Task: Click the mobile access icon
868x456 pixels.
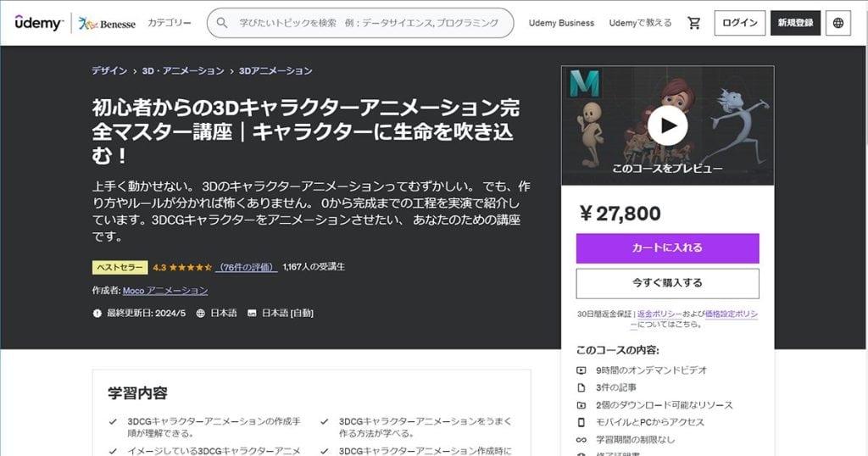Action: [x=581, y=422]
